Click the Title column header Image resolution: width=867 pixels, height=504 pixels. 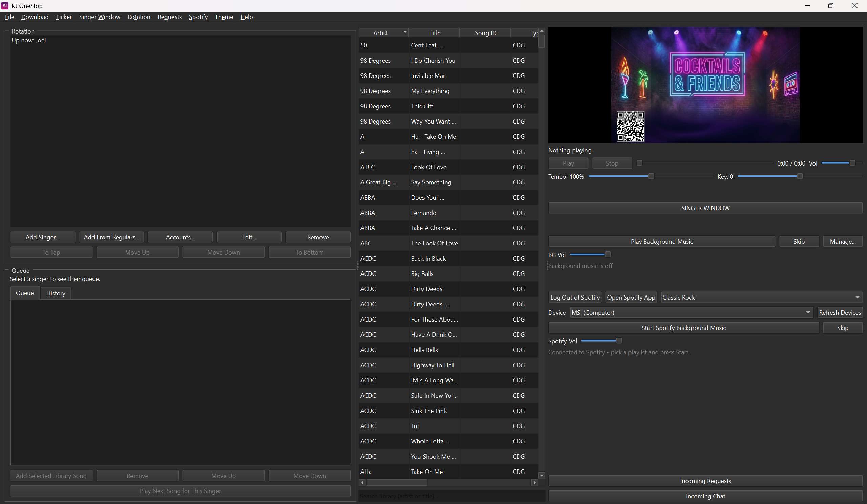coord(435,33)
